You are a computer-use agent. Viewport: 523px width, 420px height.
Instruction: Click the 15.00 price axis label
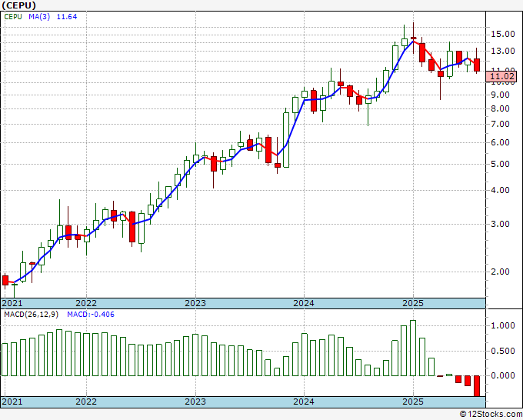coord(503,34)
